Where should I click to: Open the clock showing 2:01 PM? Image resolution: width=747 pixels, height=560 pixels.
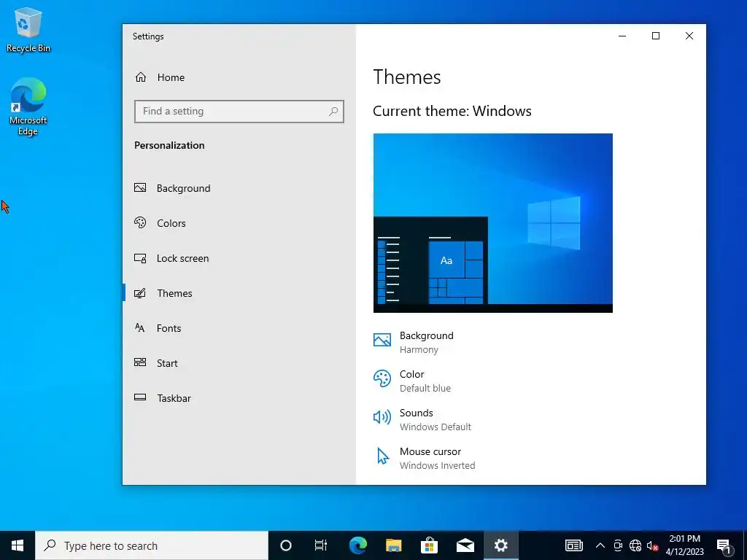(684, 545)
